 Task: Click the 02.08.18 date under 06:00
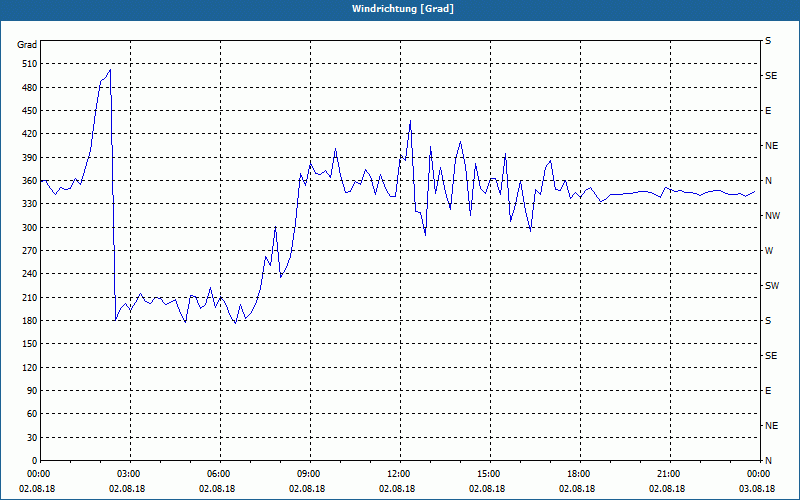pos(217,489)
